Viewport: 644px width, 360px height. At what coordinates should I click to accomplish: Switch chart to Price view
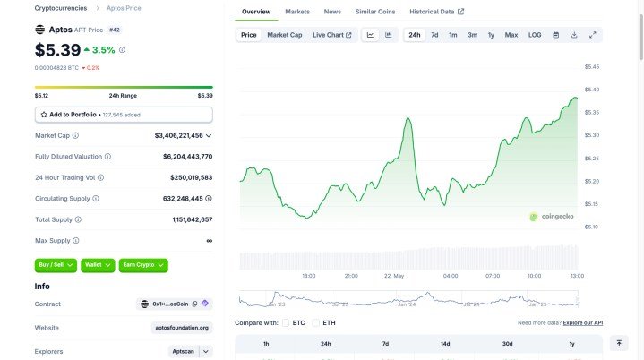coord(248,35)
